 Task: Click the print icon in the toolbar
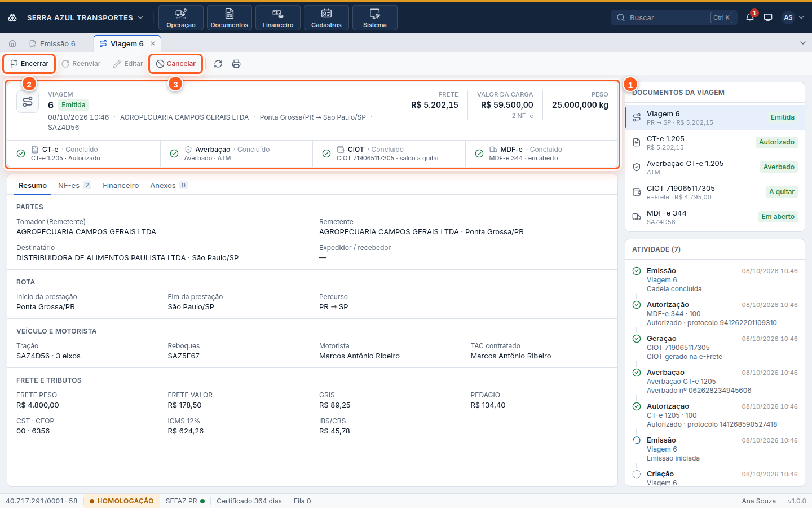click(236, 64)
